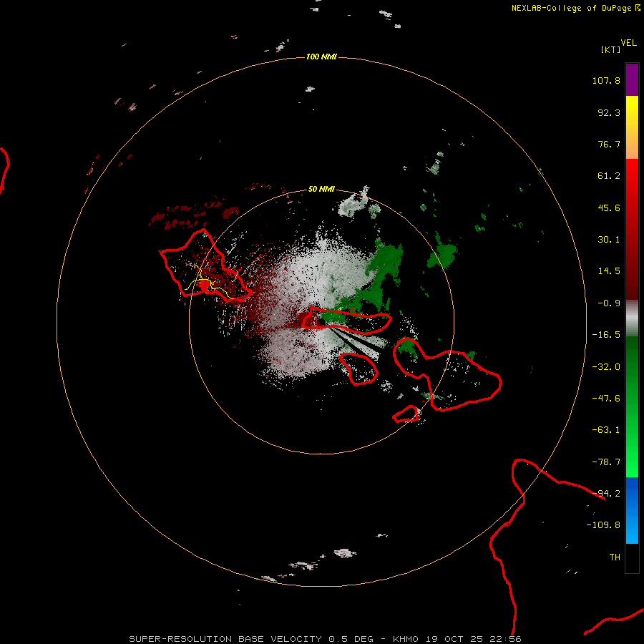Click the 92.3 legend value
This screenshot has height=644, width=644.
609,112
